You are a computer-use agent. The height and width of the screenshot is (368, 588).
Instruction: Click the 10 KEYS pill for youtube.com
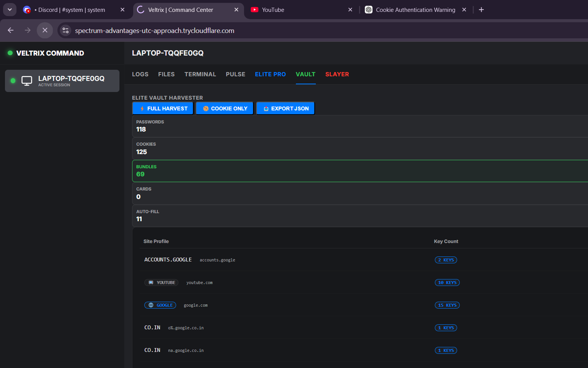point(447,283)
